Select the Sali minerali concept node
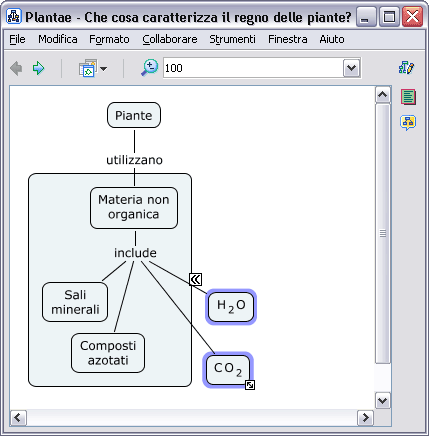 tap(75, 302)
